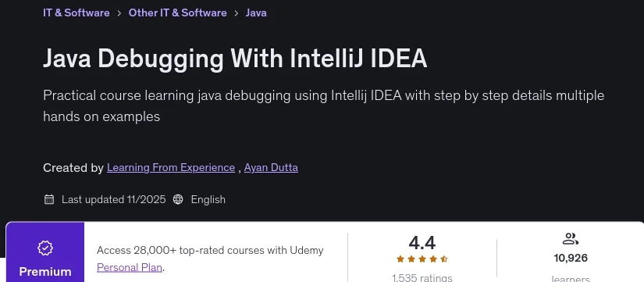Open the Personal Plan link
This screenshot has height=282, width=644.
pos(130,268)
